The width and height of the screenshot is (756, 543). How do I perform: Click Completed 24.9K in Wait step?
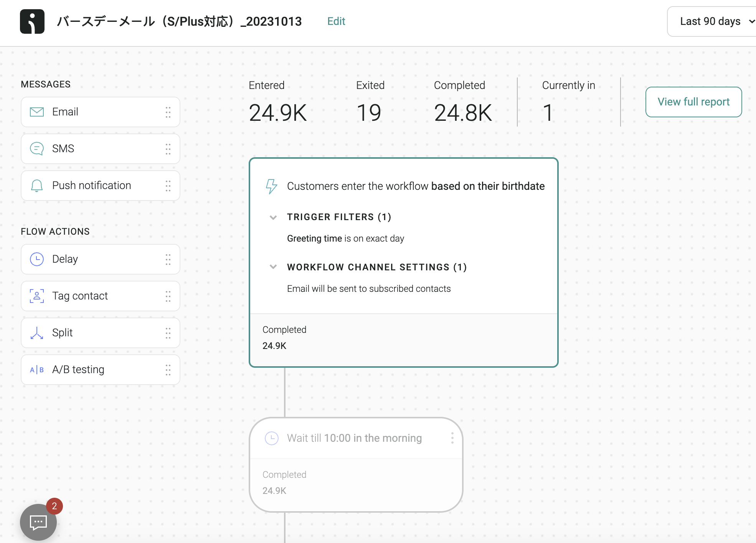(x=284, y=483)
